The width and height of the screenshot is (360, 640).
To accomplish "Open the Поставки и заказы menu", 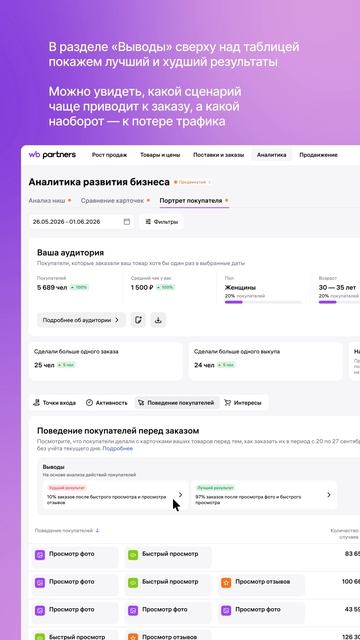I will click(x=218, y=155).
